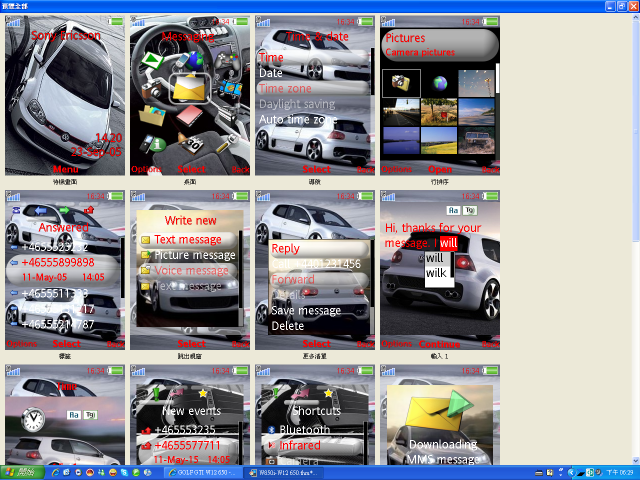
Task: Click the vertical scrollbar thumb
Action: pos(636,131)
